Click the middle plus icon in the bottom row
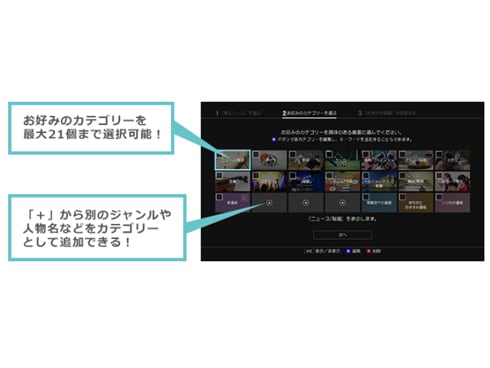The image size is (490, 368). click(306, 202)
